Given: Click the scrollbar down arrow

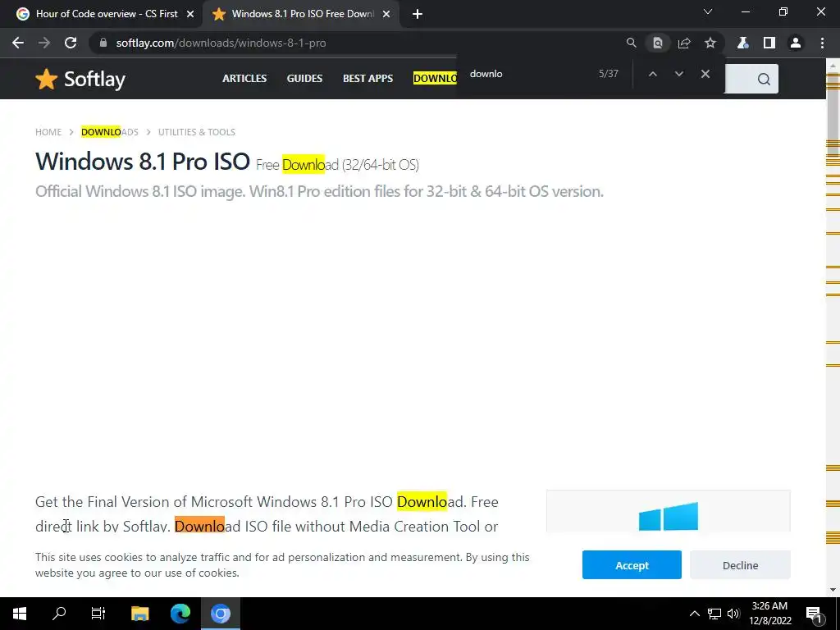Looking at the screenshot, I should point(833,590).
